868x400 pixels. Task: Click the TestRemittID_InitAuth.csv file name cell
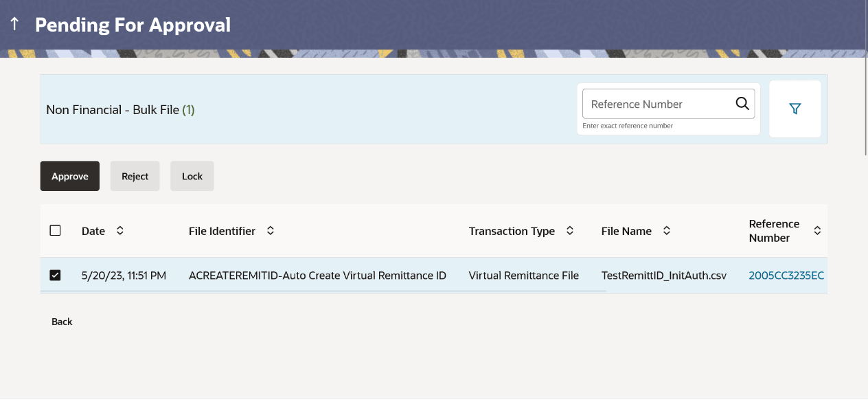pyautogui.click(x=663, y=276)
